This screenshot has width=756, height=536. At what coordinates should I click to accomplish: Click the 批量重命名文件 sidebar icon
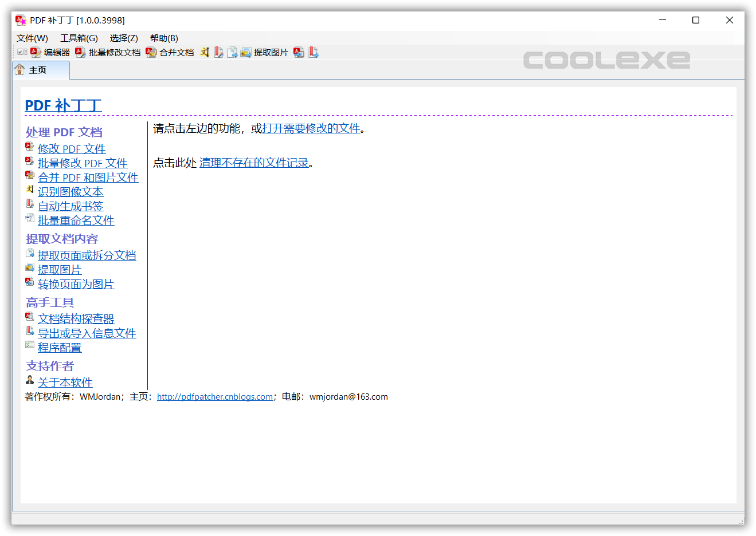tap(30, 219)
